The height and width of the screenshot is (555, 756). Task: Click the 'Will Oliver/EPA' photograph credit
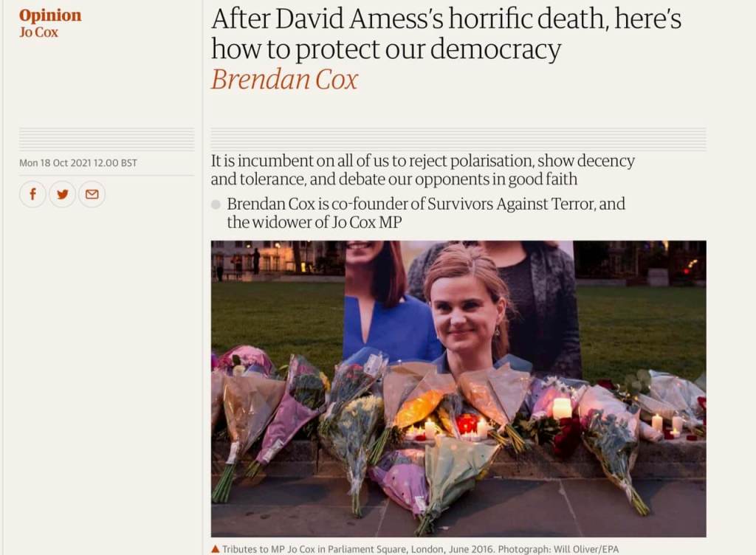pos(585,549)
